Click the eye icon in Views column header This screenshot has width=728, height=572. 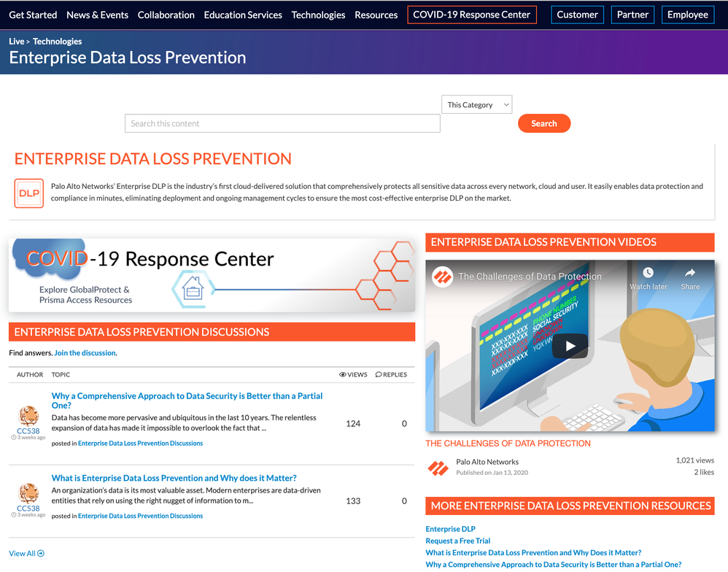(x=343, y=375)
